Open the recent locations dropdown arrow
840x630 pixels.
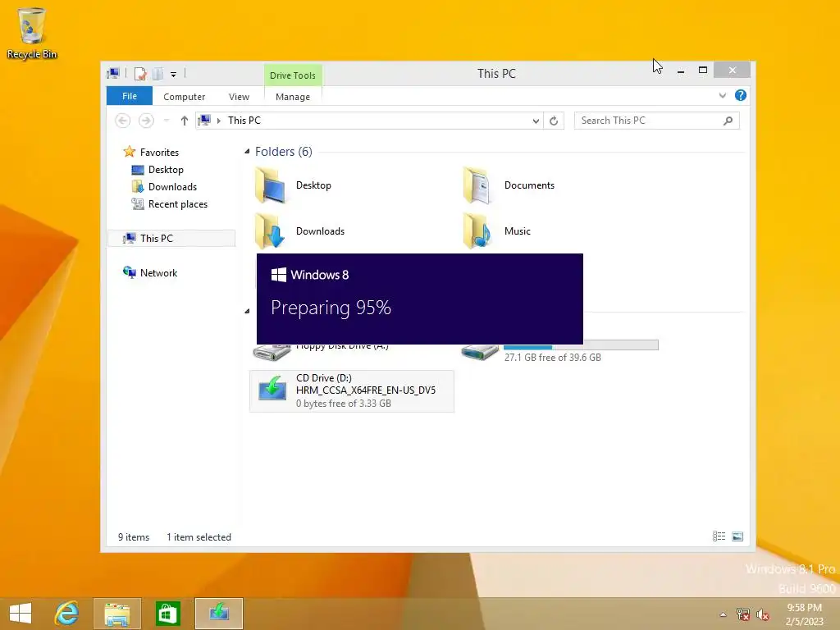pos(167,121)
